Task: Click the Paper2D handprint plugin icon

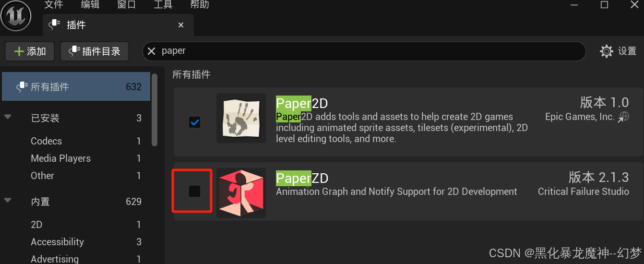Action: coord(241,118)
